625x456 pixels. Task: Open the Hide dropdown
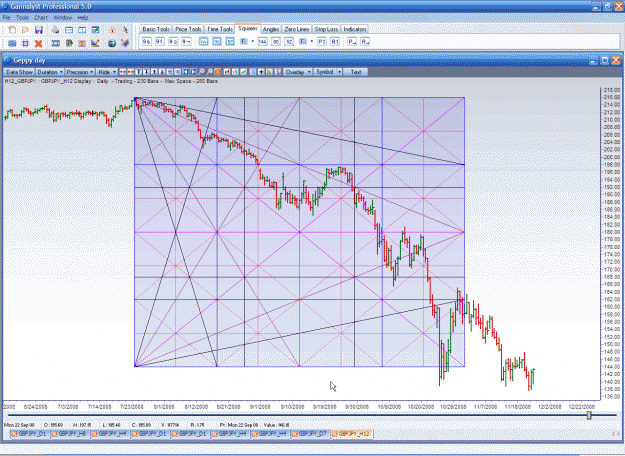point(107,72)
